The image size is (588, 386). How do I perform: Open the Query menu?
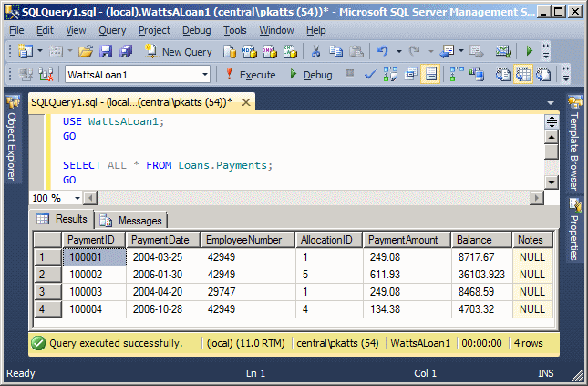112,30
